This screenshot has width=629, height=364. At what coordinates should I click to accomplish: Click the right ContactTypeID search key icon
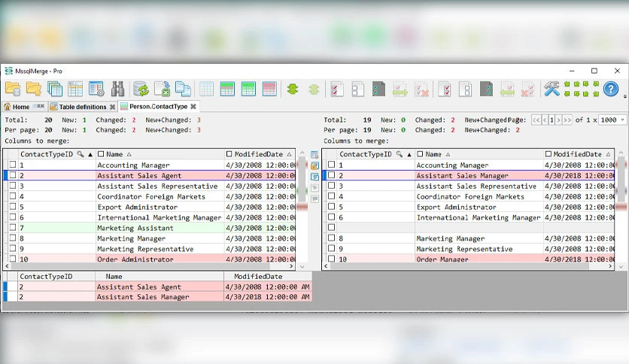399,154
